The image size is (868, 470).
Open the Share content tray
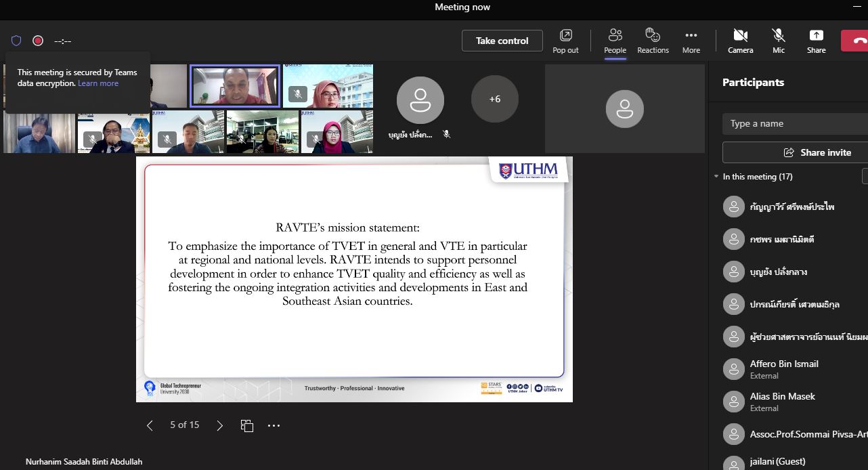(816, 41)
